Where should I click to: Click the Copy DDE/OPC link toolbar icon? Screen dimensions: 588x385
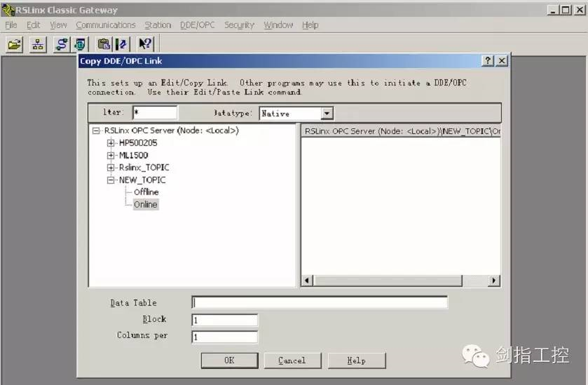104,44
